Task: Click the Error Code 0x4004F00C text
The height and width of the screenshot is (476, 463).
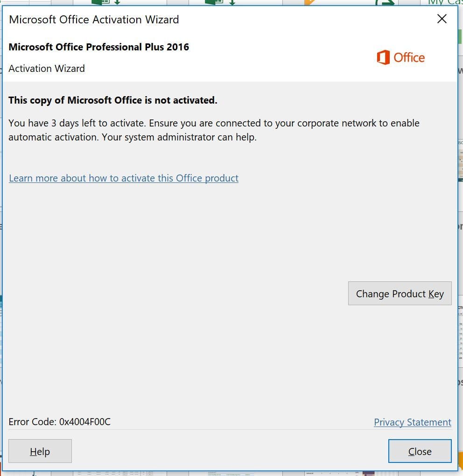Action: (x=60, y=422)
